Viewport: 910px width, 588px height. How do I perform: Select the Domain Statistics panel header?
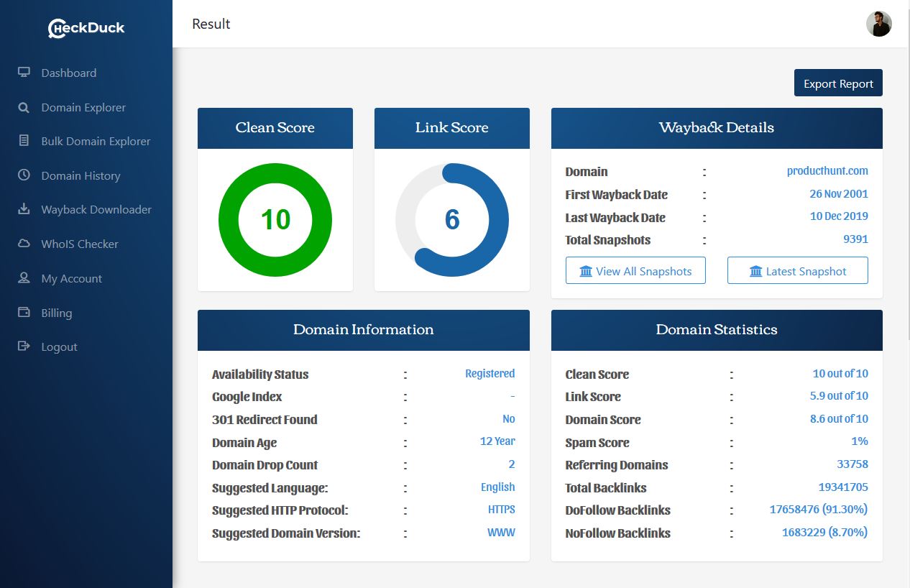click(716, 330)
